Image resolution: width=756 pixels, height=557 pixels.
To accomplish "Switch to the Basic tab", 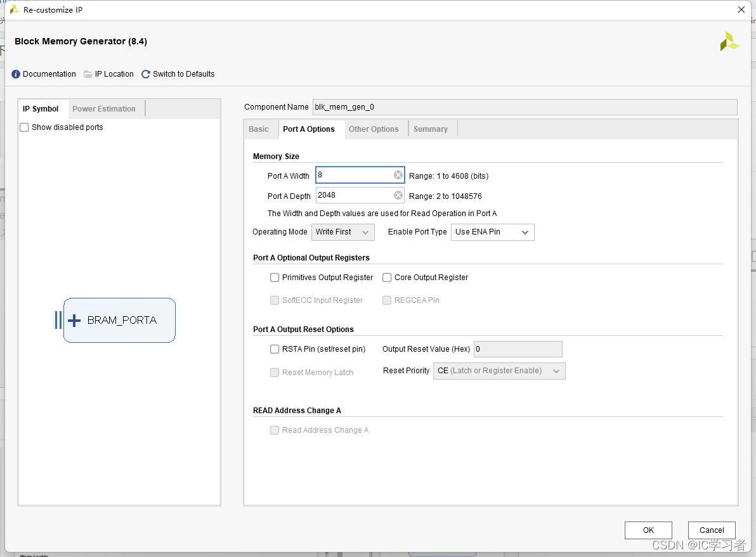I will click(x=259, y=129).
